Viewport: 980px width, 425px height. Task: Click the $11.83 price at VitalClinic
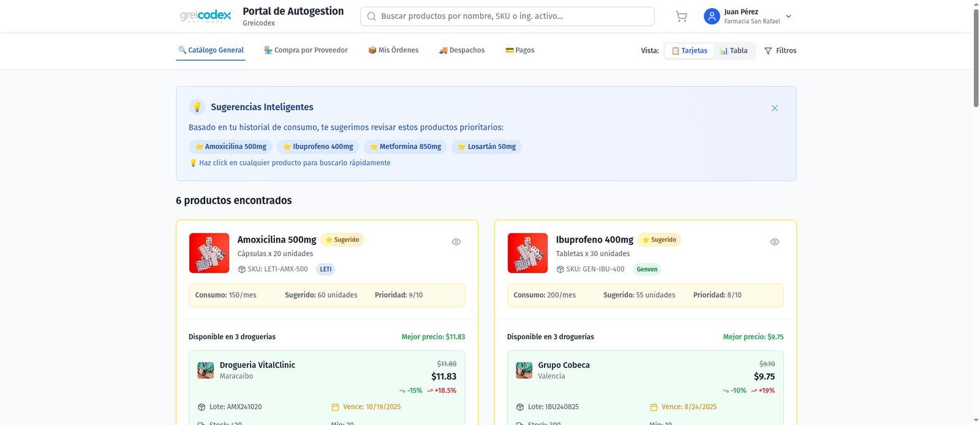pyautogui.click(x=444, y=377)
